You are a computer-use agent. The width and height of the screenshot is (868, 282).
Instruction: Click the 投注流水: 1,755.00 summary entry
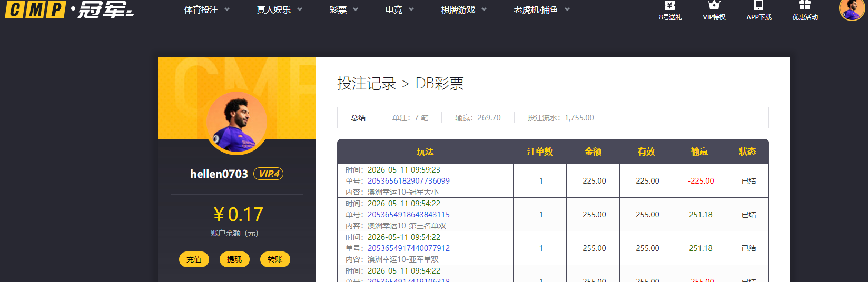[x=560, y=118]
